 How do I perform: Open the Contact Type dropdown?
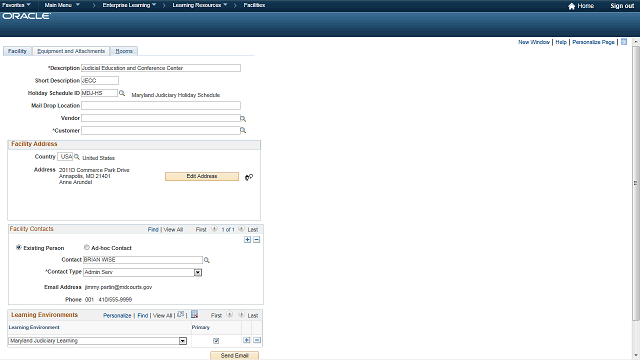(198, 272)
